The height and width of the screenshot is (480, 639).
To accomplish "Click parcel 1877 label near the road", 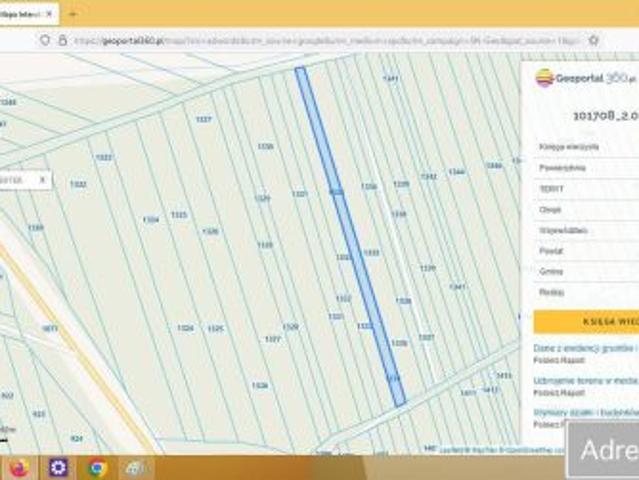I will coord(50,328).
